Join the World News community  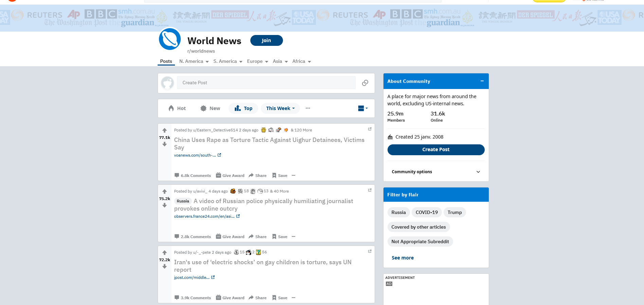tap(266, 40)
